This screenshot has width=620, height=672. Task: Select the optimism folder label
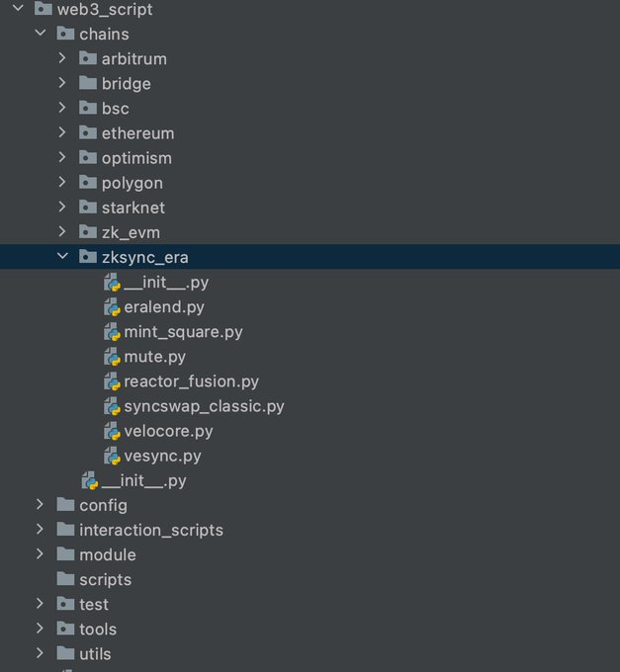tap(136, 159)
